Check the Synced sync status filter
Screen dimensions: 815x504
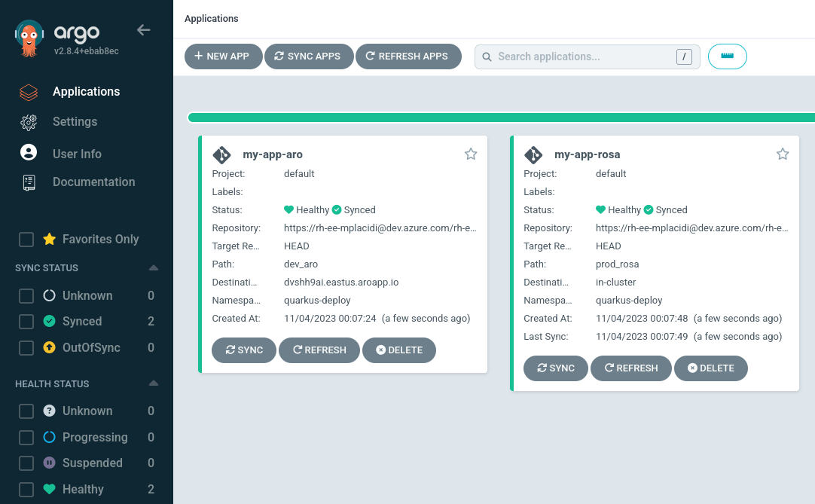point(26,322)
